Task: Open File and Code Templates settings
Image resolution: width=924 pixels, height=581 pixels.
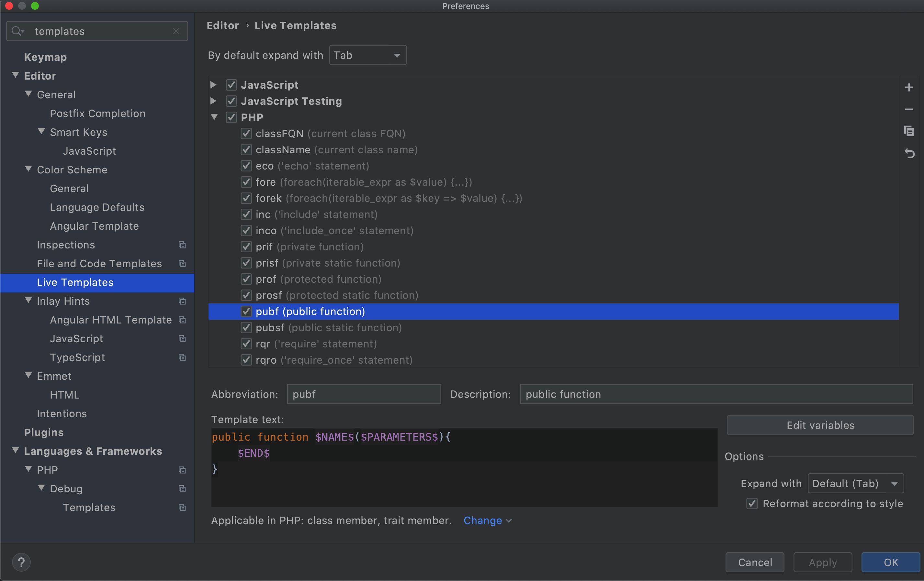Action: (99, 263)
